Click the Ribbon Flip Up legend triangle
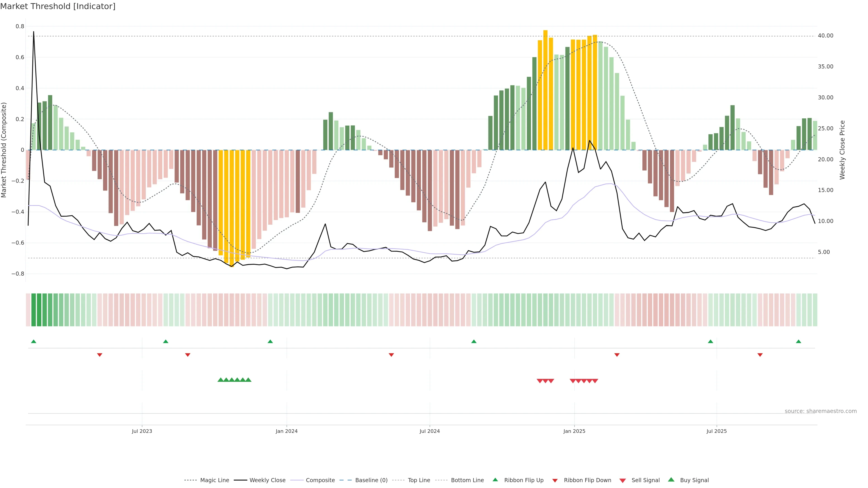The height and width of the screenshot is (488, 868). click(495, 480)
